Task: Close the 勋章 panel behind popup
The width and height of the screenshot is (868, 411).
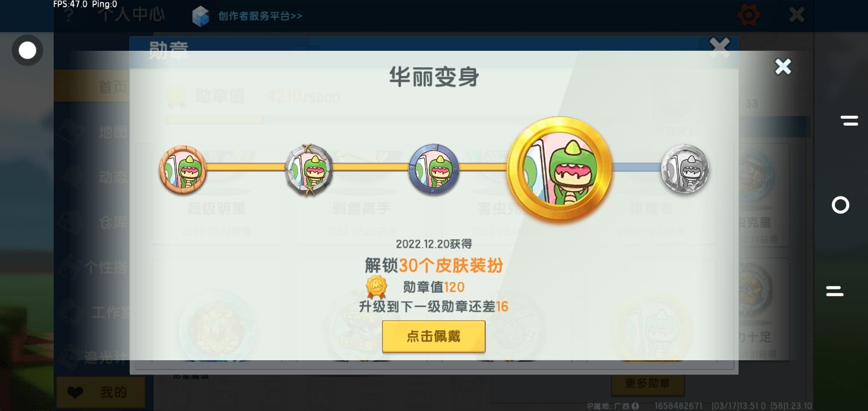Action: click(720, 47)
